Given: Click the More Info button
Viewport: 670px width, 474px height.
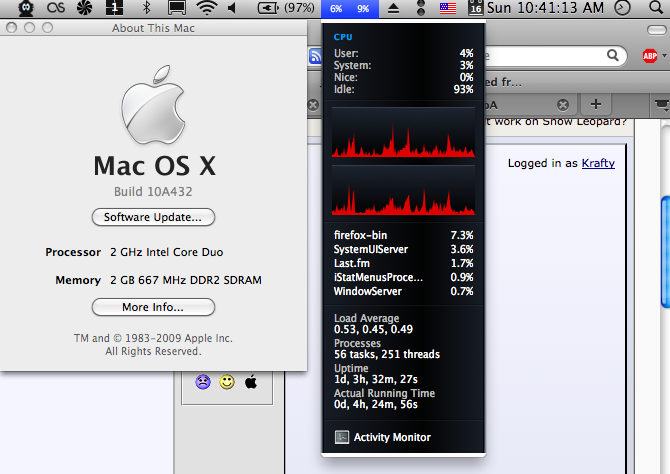Looking at the screenshot, I should (153, 307).
